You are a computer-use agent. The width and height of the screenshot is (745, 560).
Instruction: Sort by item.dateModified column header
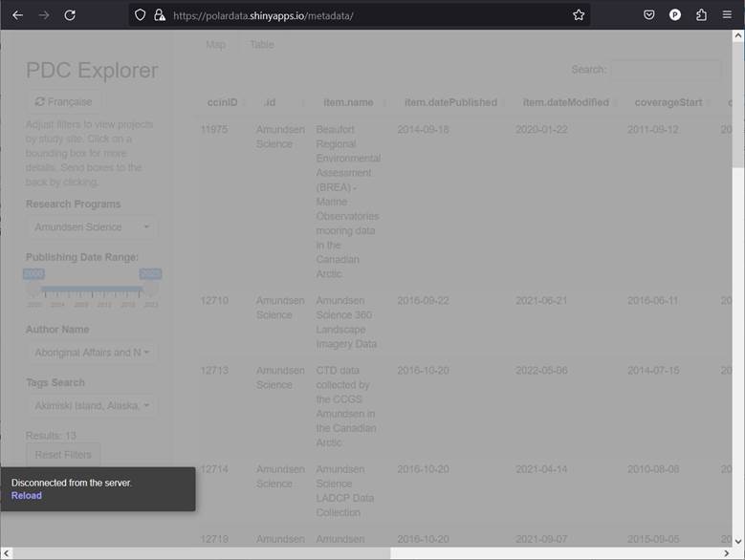565,102
